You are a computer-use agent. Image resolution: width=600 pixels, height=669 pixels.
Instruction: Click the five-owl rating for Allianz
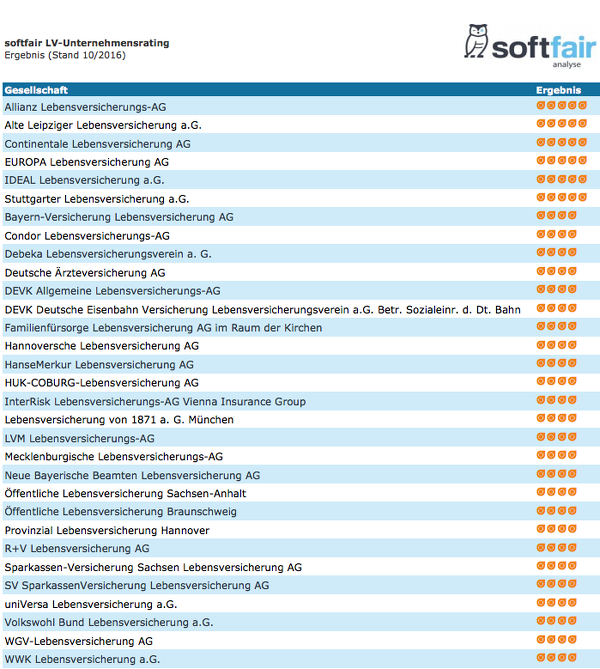[x=562, y=105]
